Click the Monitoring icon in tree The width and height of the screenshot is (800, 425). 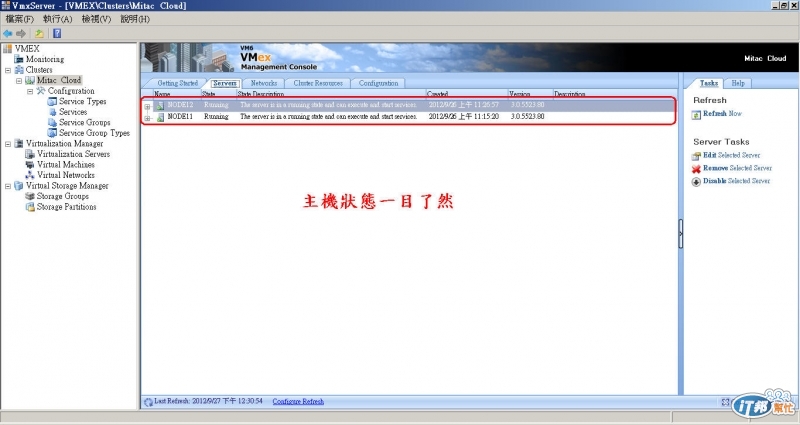tap(19, 59)
